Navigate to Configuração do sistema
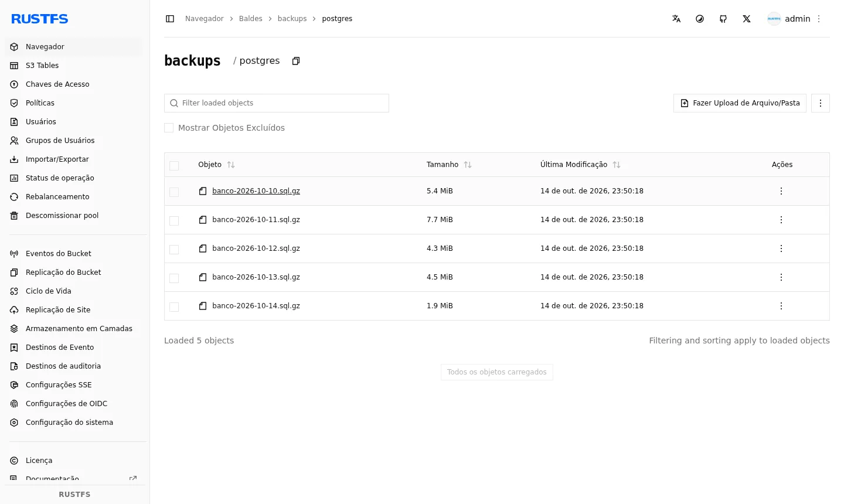The image size is (844, 504). (x=74, y=423)
